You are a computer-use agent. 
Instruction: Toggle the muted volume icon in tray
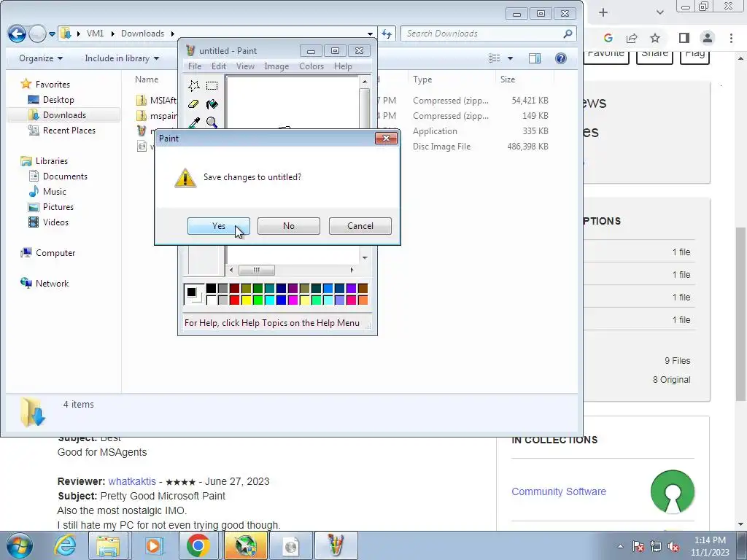673,546
